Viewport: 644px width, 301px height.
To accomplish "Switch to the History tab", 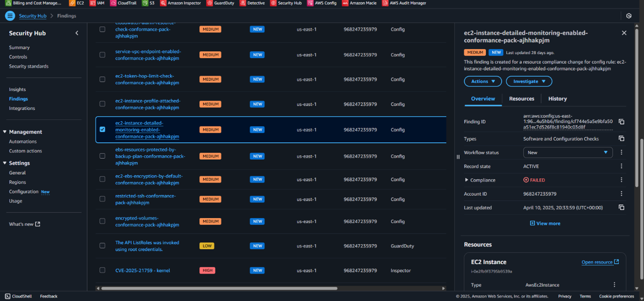I will [x=557, y=99].
